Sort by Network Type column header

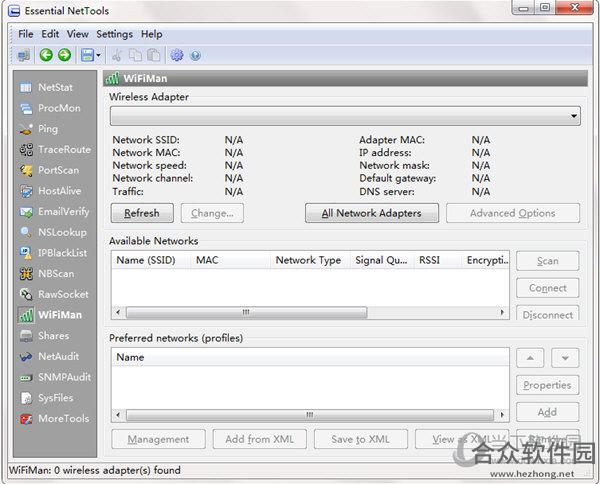310,260
